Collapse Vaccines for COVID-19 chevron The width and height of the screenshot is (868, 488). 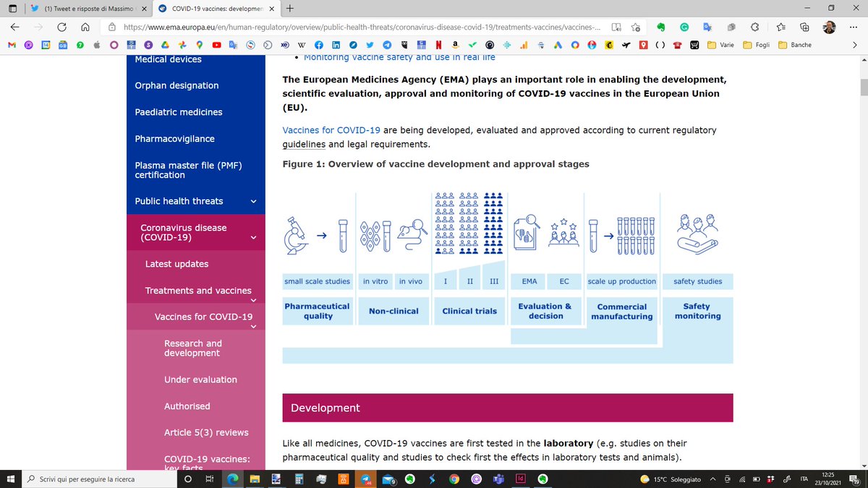253,327
